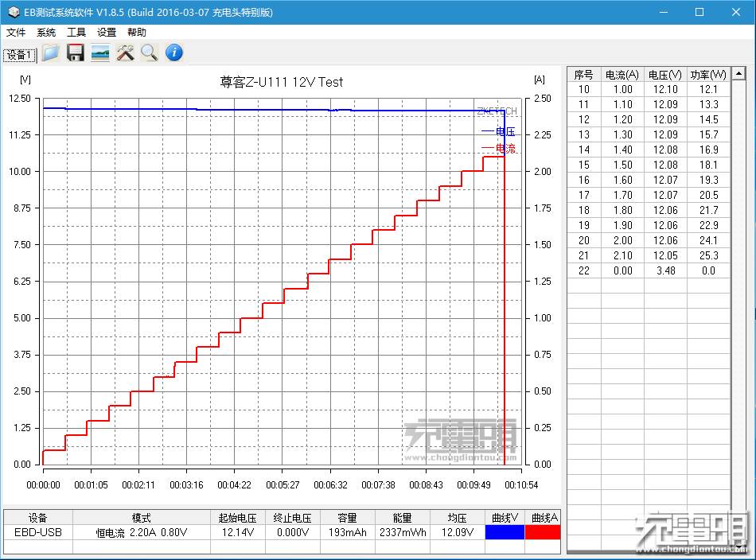
Task: Click the 2.00 current cell in row 20
Action: tap(622, 240)
